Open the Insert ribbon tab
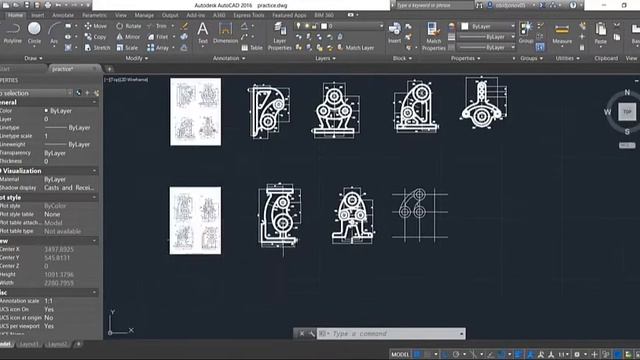 (x=38, y=15)
